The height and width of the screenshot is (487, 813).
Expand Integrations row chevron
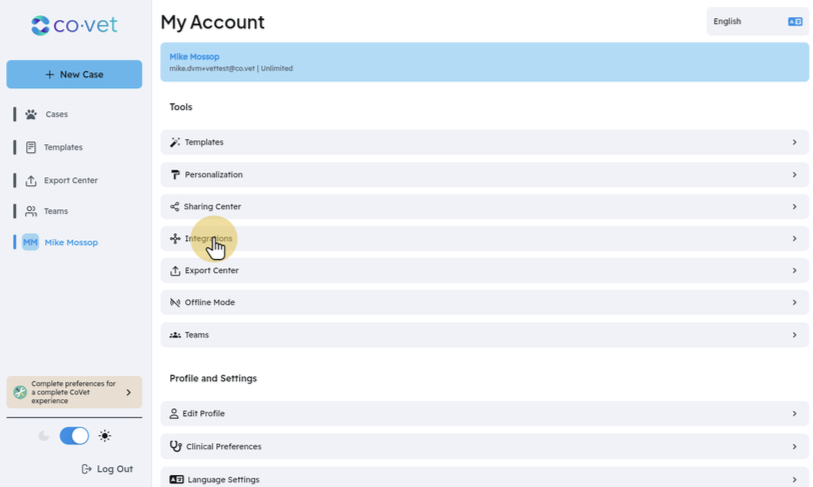[794, 239]
